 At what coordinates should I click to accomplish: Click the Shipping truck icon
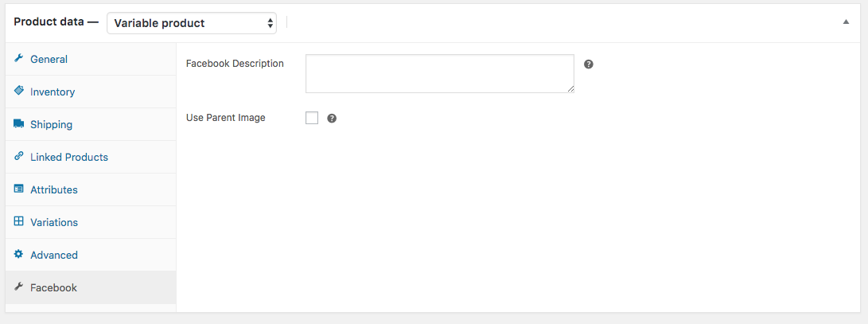(x=19, y=124)
